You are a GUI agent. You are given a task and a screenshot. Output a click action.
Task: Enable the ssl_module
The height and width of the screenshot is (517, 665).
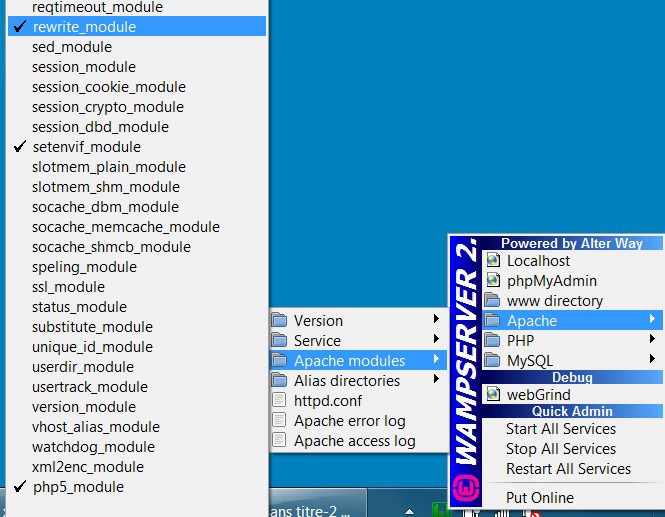pyautogui.click(x=137, y=287)
